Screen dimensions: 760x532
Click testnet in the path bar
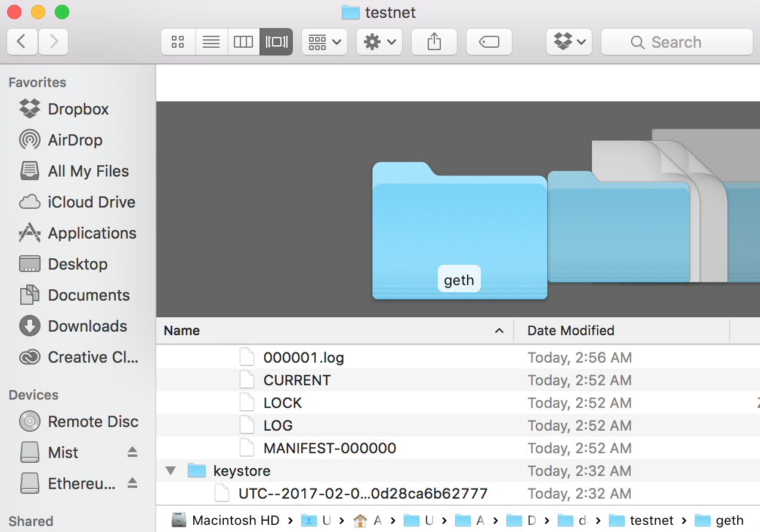point(642,521)
